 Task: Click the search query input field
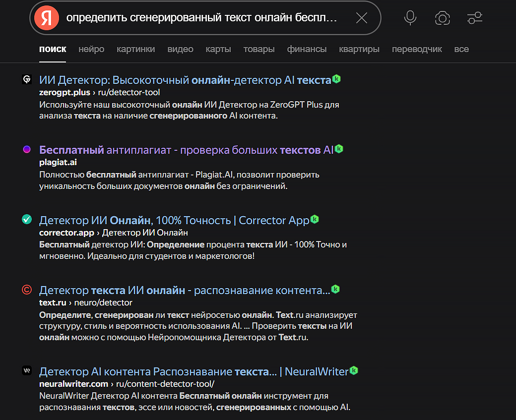coord(201,18)
